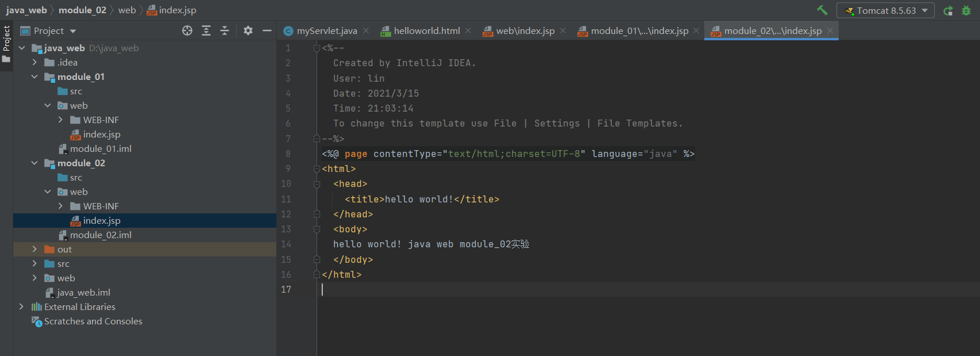Open the Tomcat 8.5.63 run configuration dropdown
The height and width of the screenshot is (356, 980).
click(x=885, y=10)
